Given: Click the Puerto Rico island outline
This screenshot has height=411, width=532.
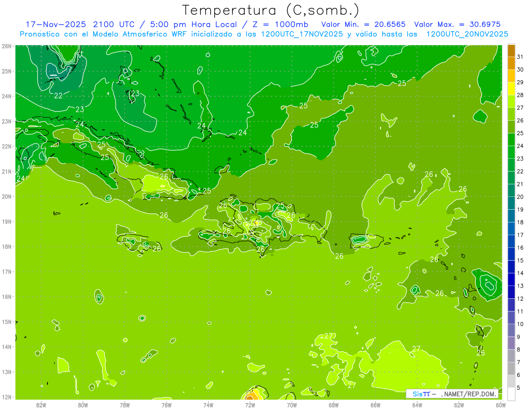Looking at the screenshot, I should (366, 241).
